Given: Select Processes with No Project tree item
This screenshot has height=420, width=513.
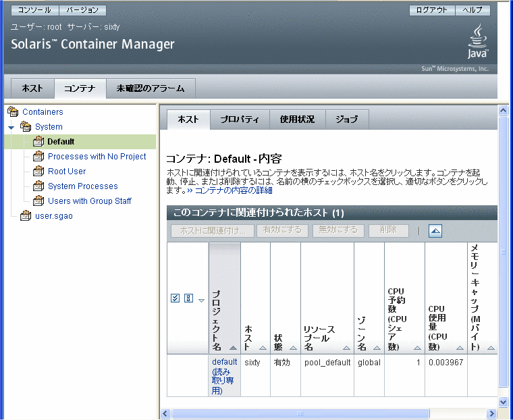Looking at the screenshot, I should (x=97, y=157).
